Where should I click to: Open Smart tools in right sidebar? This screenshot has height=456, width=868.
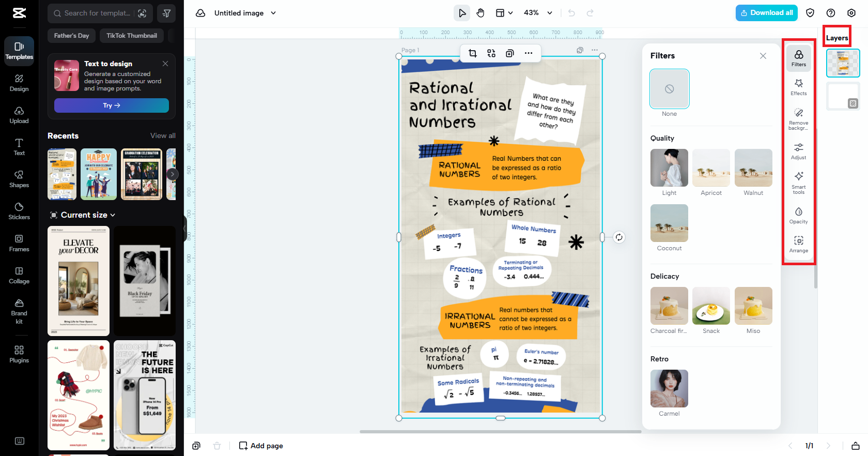point(798,183)
